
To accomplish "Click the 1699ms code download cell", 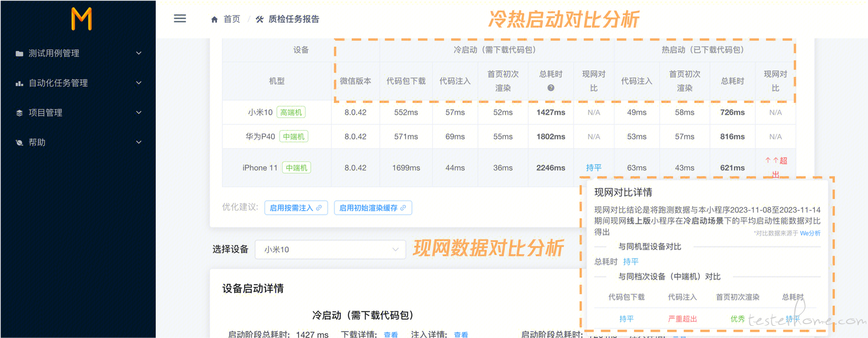I will click(x=406, y=168).
